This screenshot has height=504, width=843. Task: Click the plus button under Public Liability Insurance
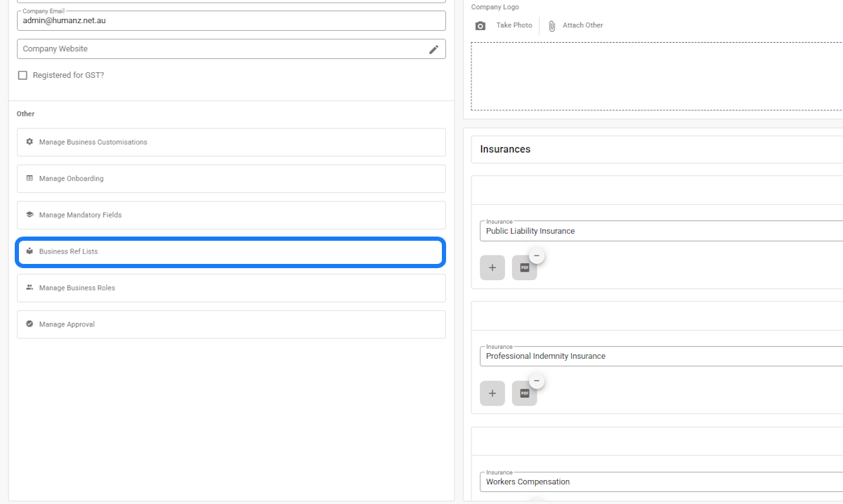[x=492, y=267]
